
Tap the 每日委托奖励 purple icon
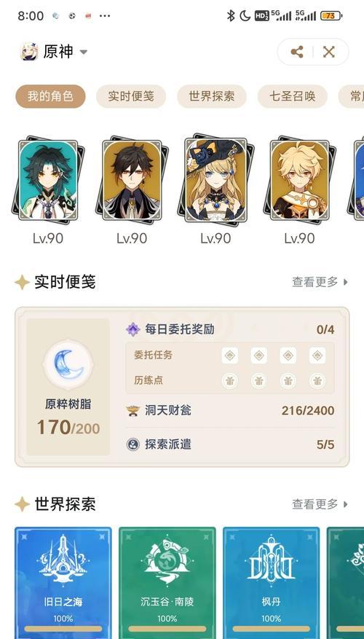[132, 329]
